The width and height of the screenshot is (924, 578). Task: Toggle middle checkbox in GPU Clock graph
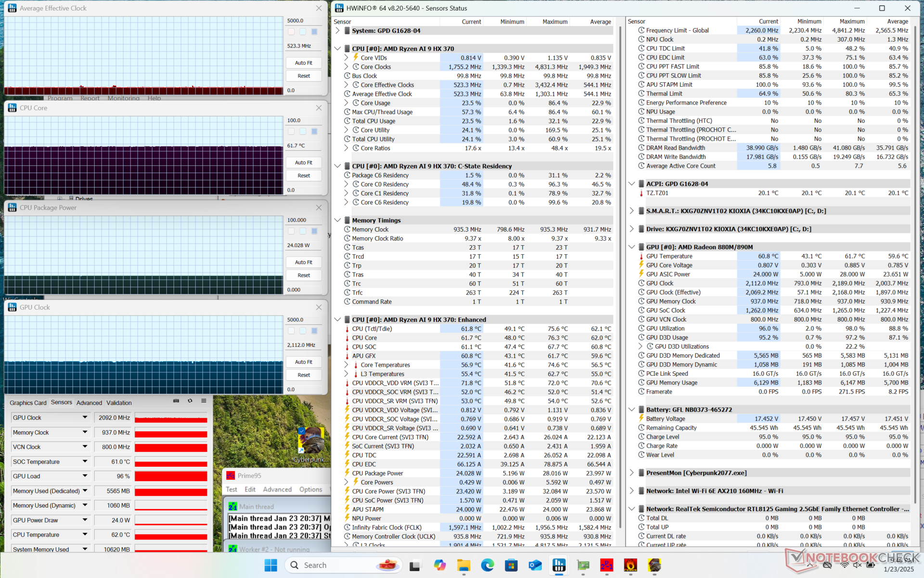(303, 331)
